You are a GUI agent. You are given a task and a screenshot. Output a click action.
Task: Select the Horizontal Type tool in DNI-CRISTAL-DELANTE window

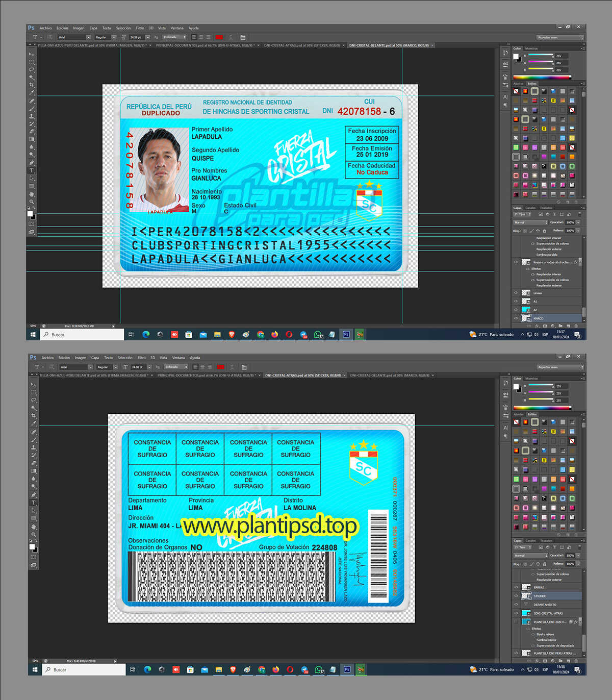point(32,170)
